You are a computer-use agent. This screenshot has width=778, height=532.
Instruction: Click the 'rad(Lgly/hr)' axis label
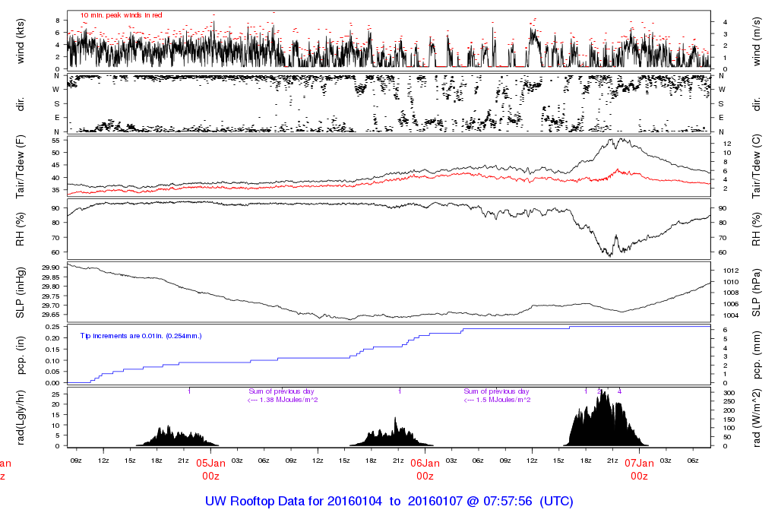click(21, 417)
